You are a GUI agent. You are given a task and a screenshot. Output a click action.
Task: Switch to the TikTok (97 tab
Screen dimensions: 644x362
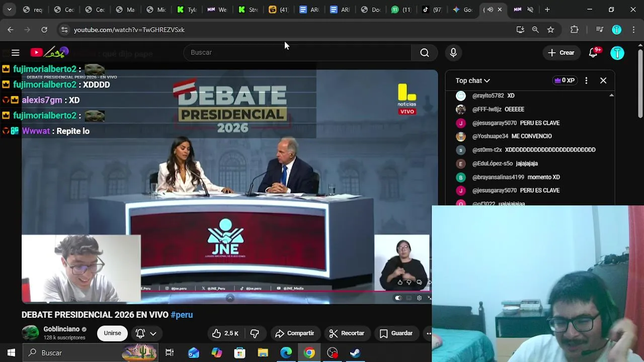432,10
